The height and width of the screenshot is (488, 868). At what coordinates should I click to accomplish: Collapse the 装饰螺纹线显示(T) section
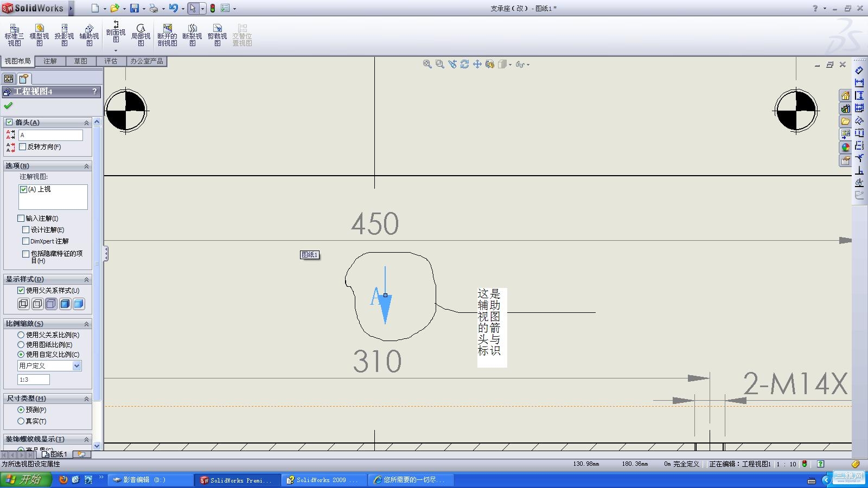86,439
